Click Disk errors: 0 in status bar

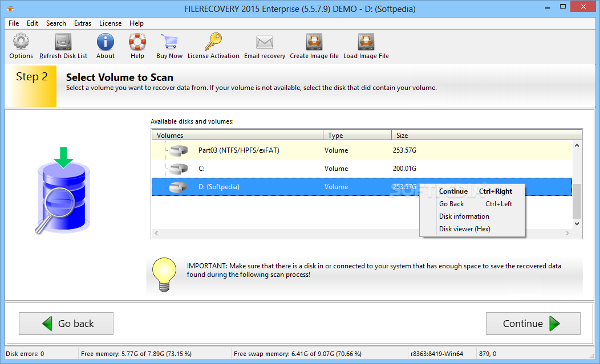[x=25, y=354]
